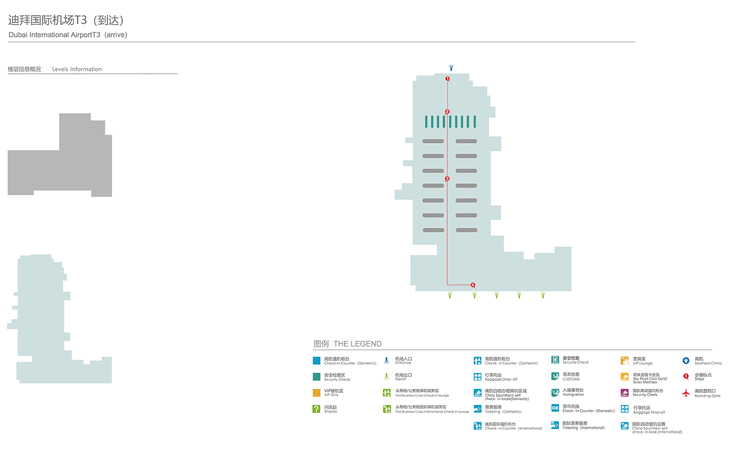Click the red Steps legend icon

[x=686, y=377]
